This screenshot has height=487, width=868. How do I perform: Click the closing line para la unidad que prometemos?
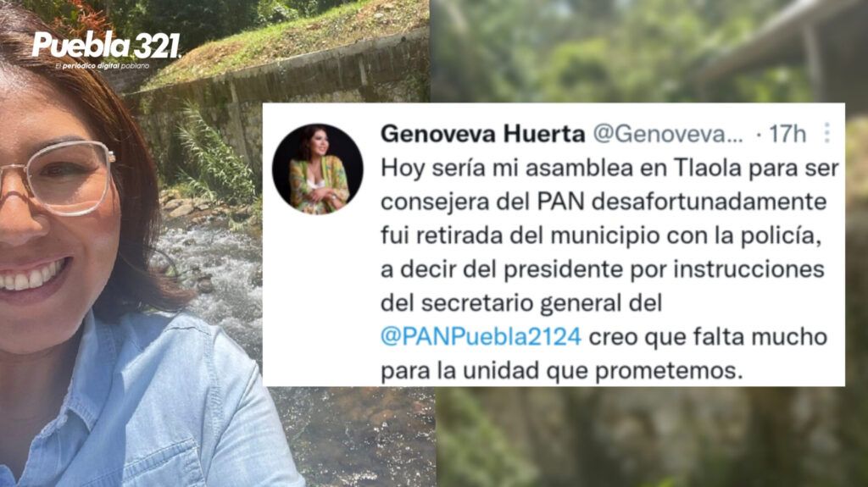pyautogui.click(x=562, y=371)
